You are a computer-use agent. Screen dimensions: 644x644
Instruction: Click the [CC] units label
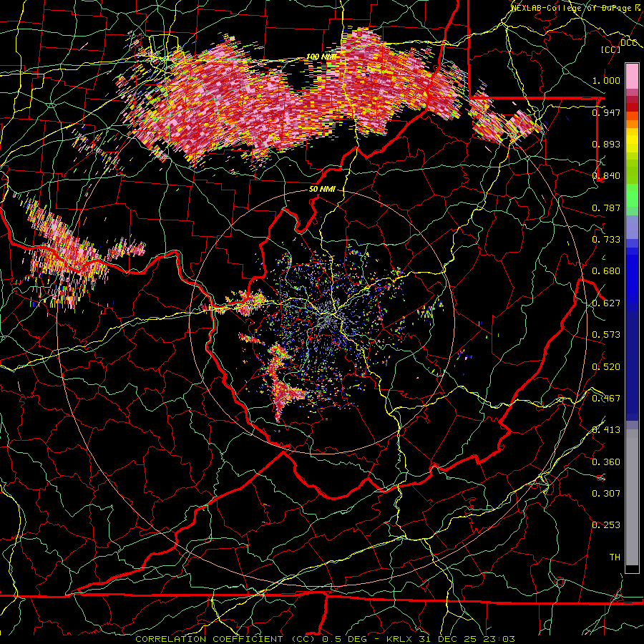(x=611, y=49)
